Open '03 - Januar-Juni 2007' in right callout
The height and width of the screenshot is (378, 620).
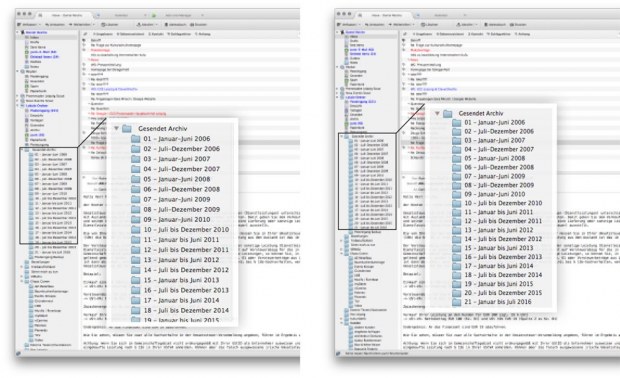coord(495,140)
